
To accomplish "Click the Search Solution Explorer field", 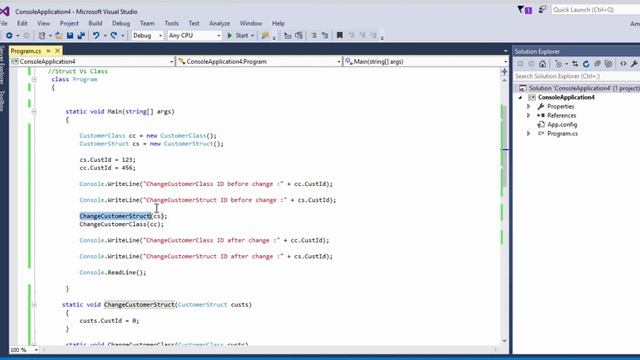I will [x=576, y=76].
